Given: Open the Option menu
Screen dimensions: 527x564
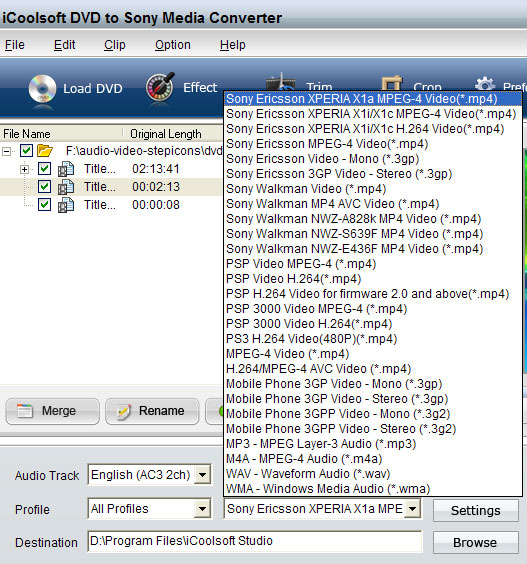Looking at the screenshot, I should (x=173, y=45).
